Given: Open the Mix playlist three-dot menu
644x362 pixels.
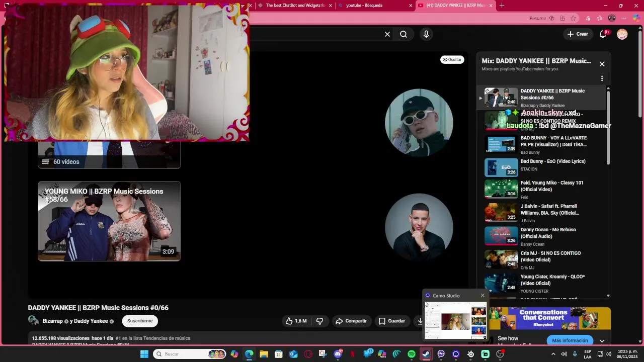Looking at the screenshot, I should point(602,78).
